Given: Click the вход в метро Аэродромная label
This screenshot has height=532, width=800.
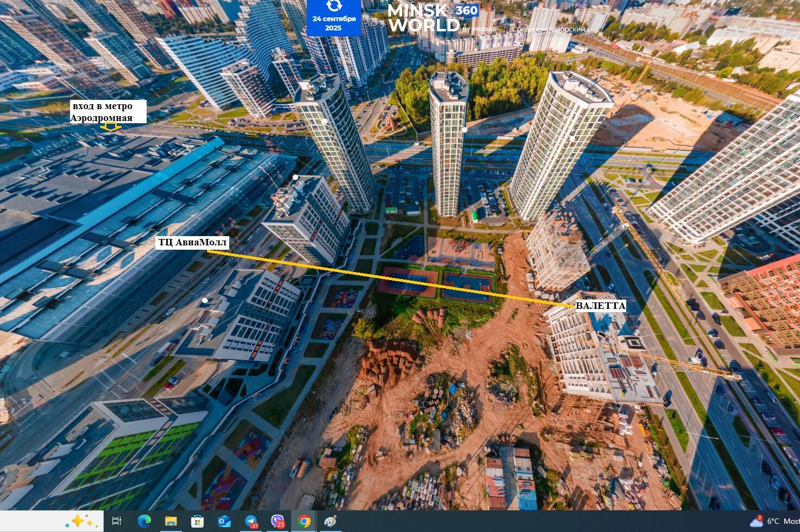Looking at the screenshot, I should 108,111.
